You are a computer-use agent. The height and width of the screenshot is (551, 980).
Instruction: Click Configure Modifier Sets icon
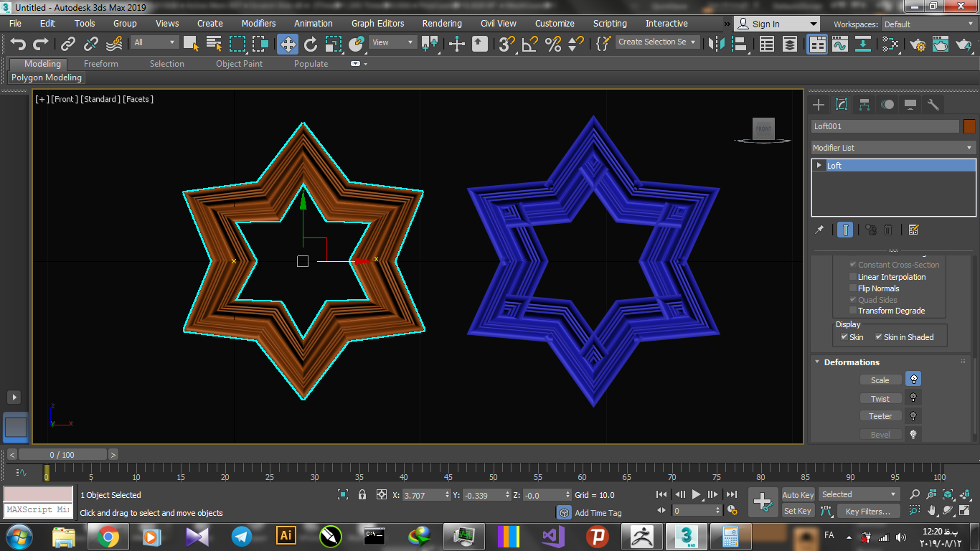pos(913,230)
